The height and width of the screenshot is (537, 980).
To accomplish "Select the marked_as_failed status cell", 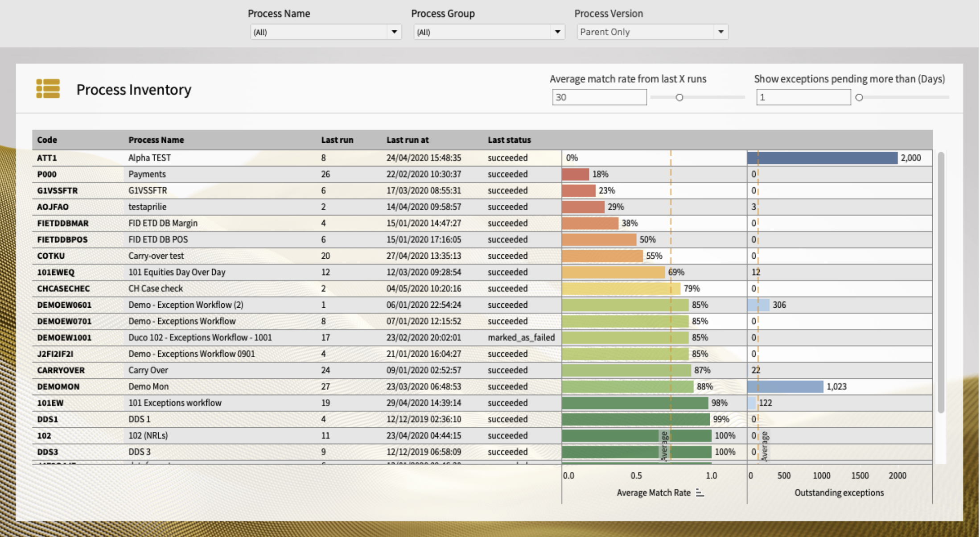I will click(x=521, y=338).
